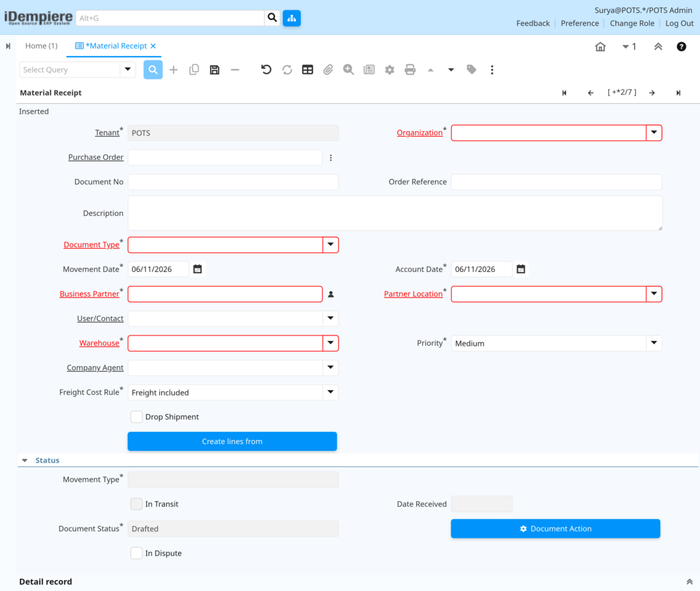Toggle grid view with the table icon
This screenshot has height=591, width=700.
point(308,70)
